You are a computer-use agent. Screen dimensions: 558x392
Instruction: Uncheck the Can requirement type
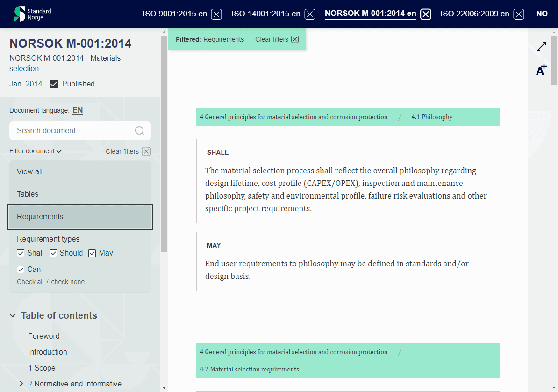pyautogui.click(x=21, y=270)
